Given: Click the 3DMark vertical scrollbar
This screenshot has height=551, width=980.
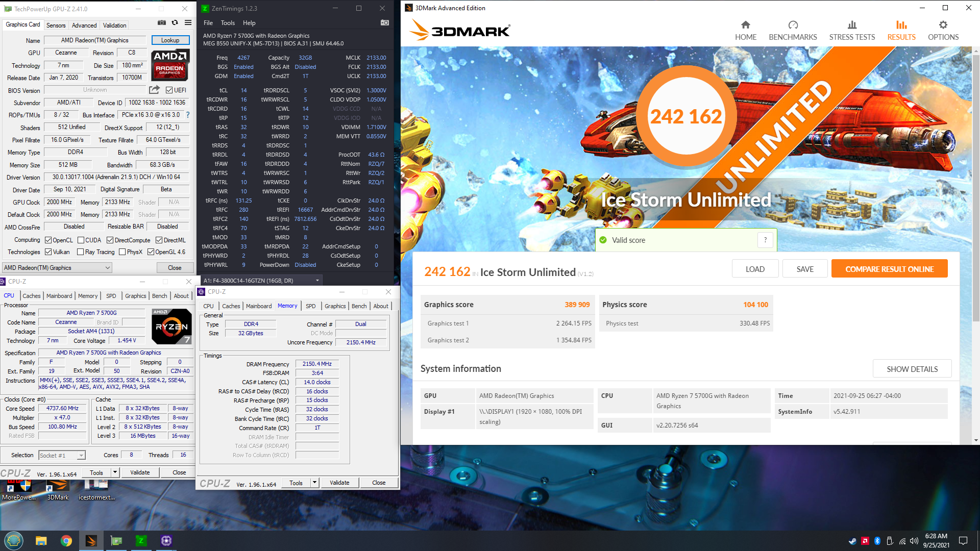Looking at the screenshot, I should 976,189.
